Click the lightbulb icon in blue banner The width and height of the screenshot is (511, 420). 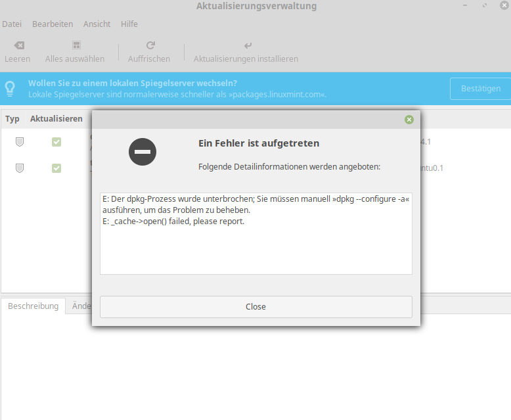click(x=10, y=88)
